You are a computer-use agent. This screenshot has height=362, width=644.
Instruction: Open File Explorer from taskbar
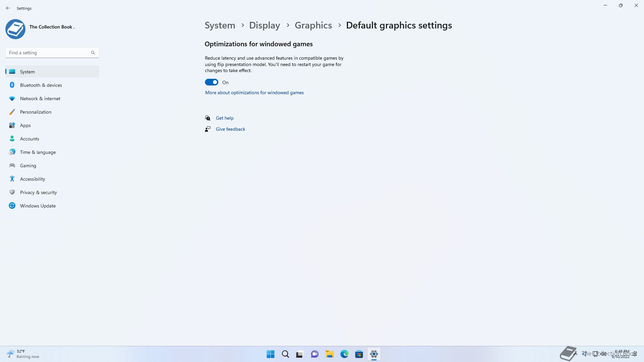tap(329, 354)
